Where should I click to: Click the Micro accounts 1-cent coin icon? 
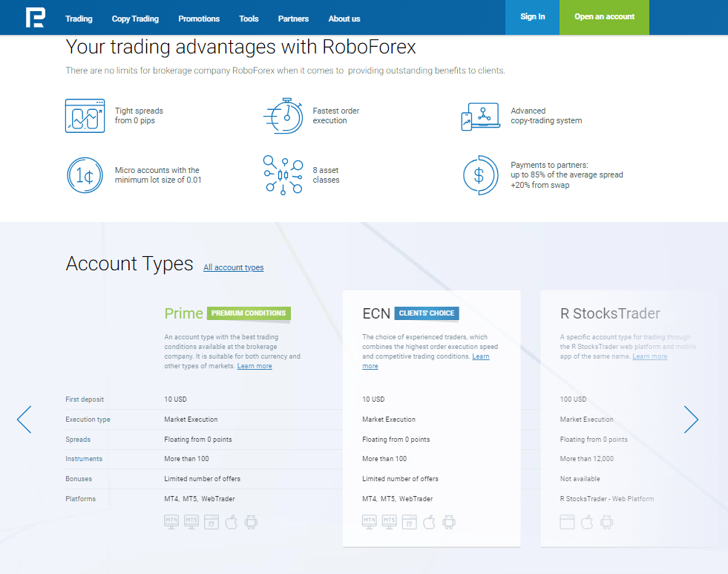tap(85, 175)
